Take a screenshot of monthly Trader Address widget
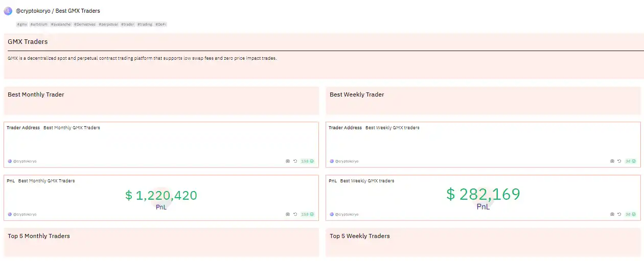Image resolution: width=644 pixels, height=261 pixels. click(288, 161)
